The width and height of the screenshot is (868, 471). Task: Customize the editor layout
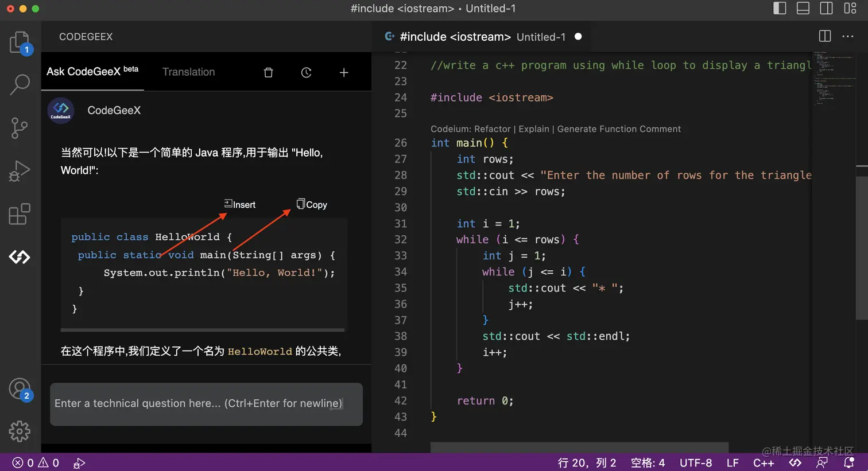tap(850, 8)
